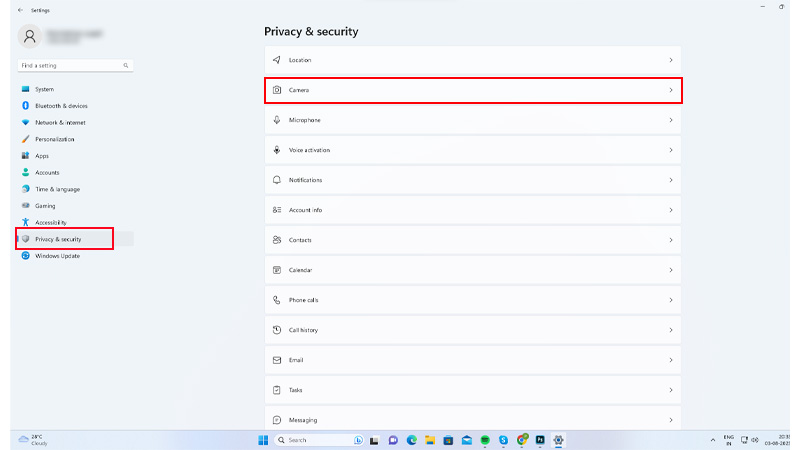800x450 pixels.
Task: Expand the Microphone row chevron
Action: [671, 120]
